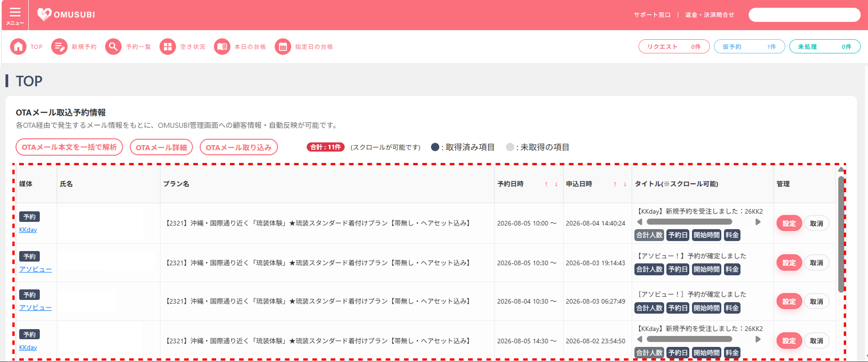Click 2026-08-04 10:30 date cell
Screen dimensions: 868x362
click(x=527, y=301)
